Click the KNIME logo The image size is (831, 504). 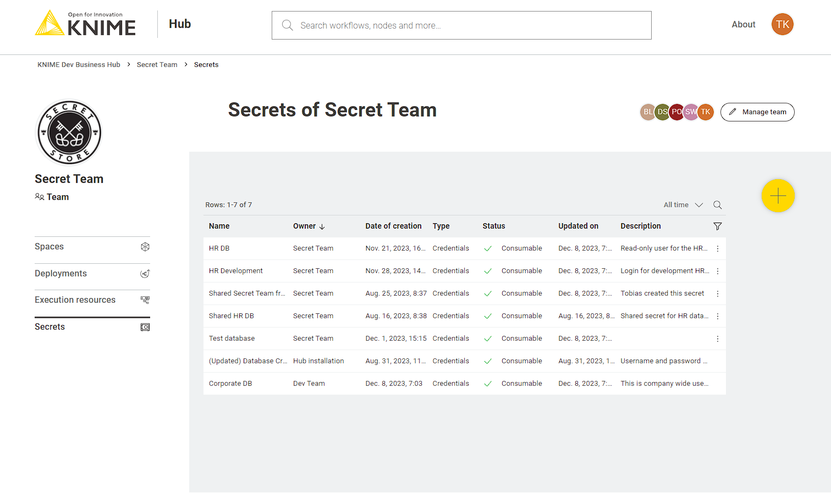(85, 24)
